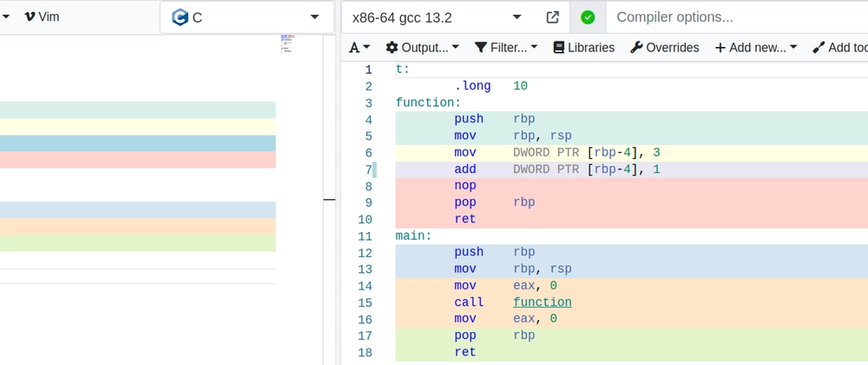Open the Filter options dropdown

(506, 48)
